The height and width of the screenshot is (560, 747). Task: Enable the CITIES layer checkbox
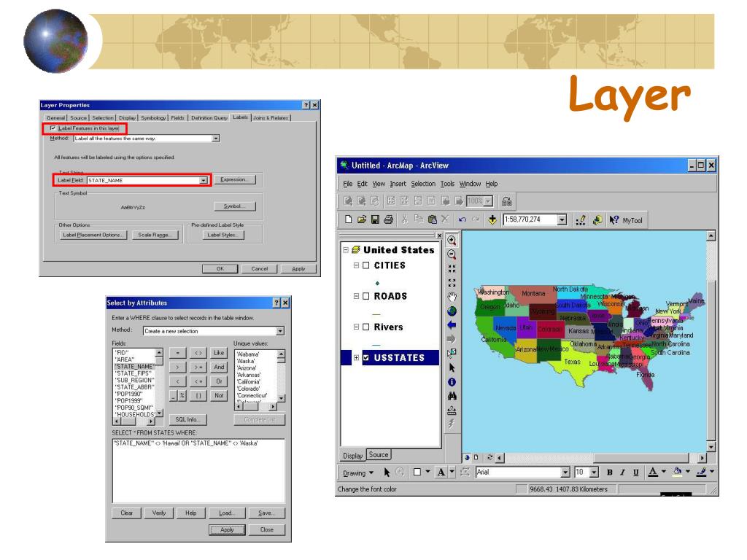click(x=366, y=265)
